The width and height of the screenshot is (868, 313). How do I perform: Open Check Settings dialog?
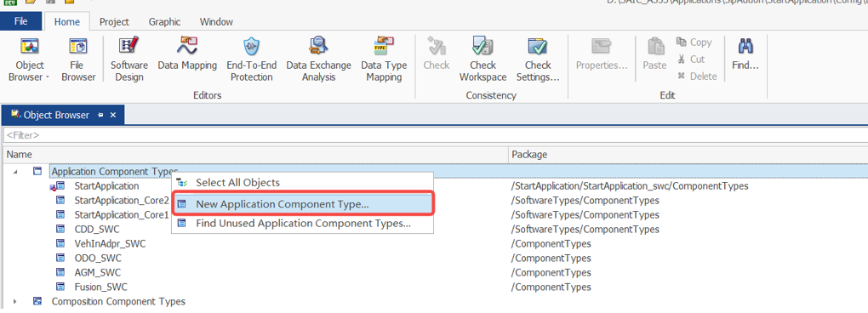pyautogui.click(x=538, y=60)
